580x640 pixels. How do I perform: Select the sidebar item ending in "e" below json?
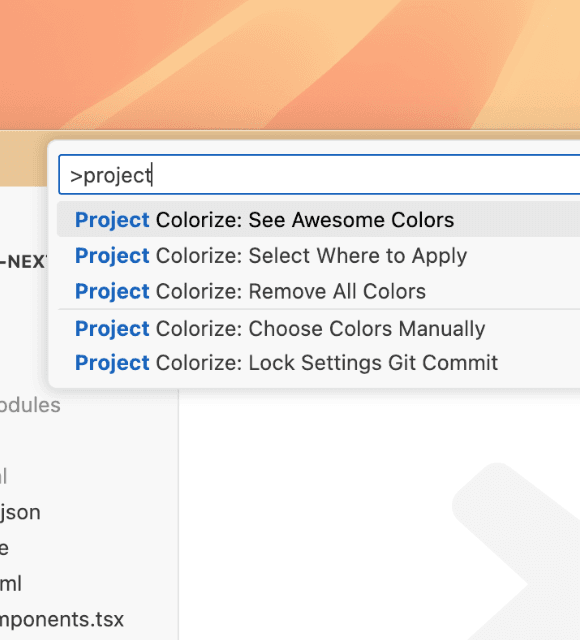(x=4, y=548)
